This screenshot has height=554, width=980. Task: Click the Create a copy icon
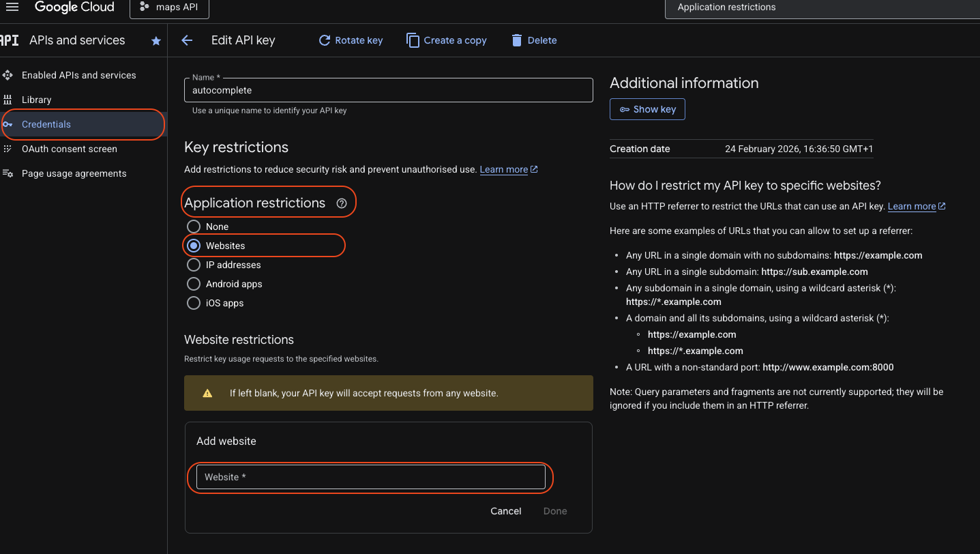[413, 40]
